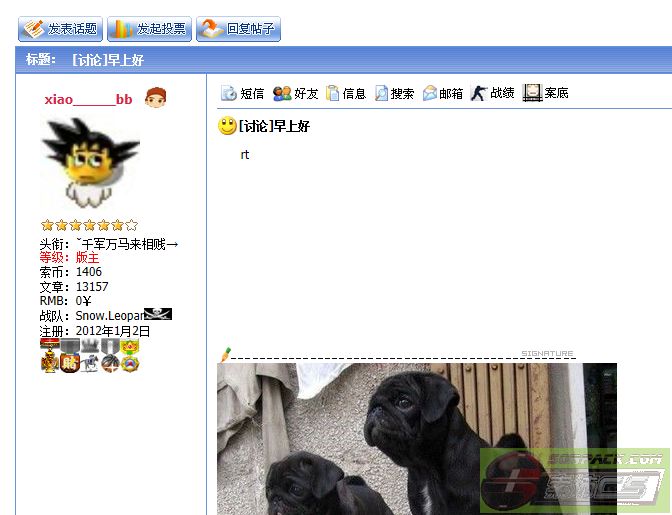
Task: Reply to the post via 回复帖子
Action: (238, 29)
